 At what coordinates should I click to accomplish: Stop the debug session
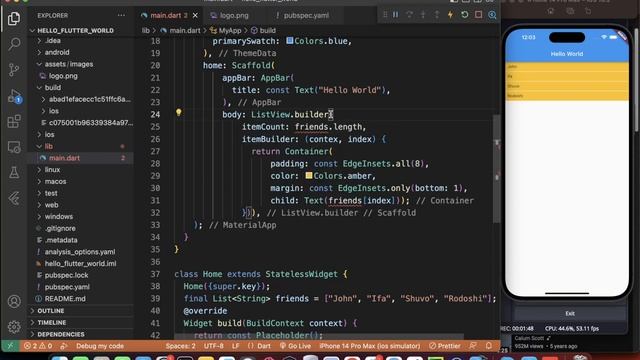coord(478,15)
